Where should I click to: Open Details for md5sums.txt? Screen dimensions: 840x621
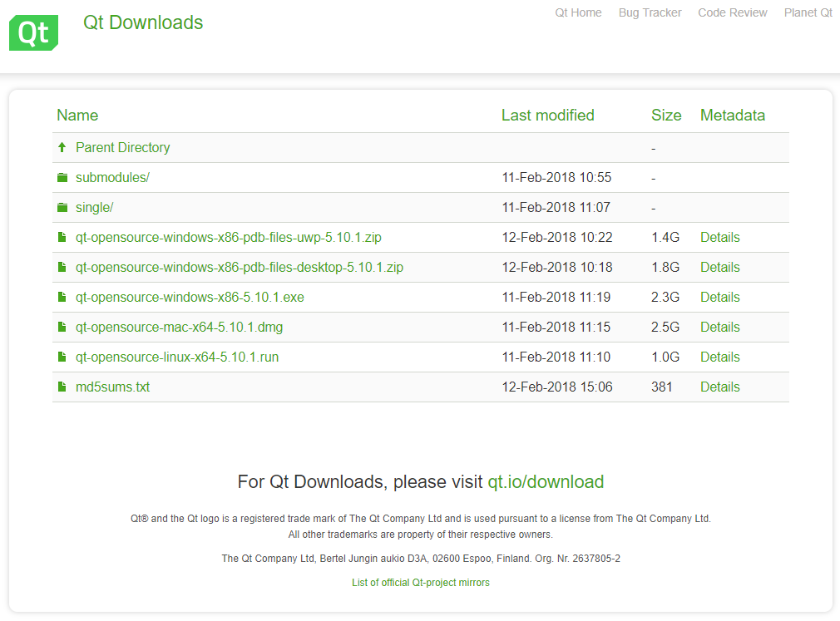[x=720, y=387]
